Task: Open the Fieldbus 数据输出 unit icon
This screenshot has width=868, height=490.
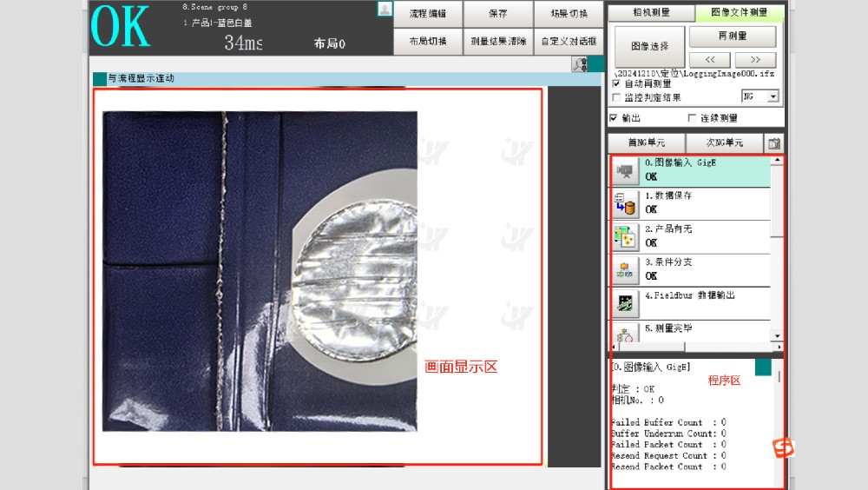Action: 625,303
